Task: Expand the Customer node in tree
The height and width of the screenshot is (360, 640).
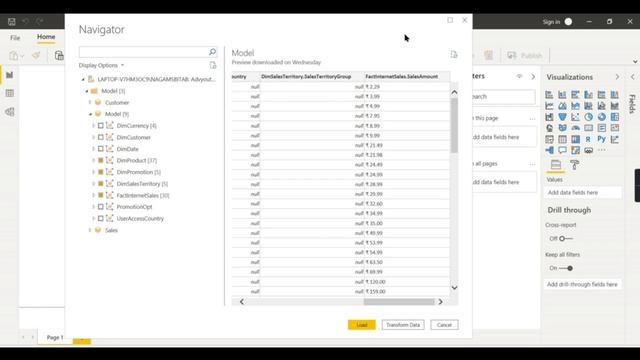Action: tap(90, 102)
